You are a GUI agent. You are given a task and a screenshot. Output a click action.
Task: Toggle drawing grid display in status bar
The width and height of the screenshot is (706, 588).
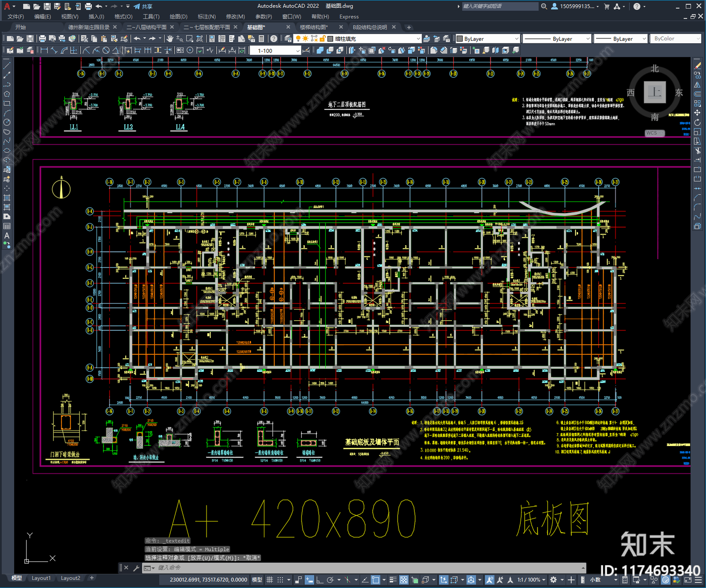coord(270,580)
